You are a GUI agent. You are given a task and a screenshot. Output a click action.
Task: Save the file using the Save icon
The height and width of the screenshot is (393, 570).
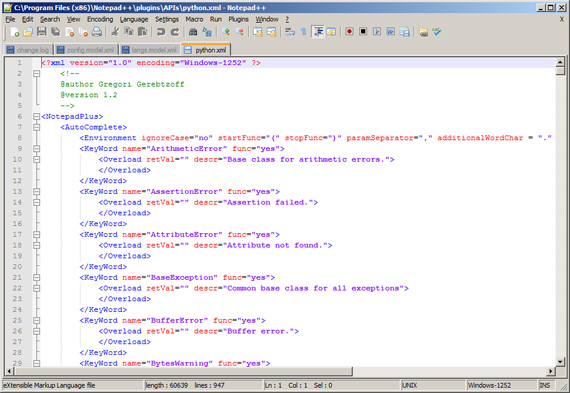(41, 32)
